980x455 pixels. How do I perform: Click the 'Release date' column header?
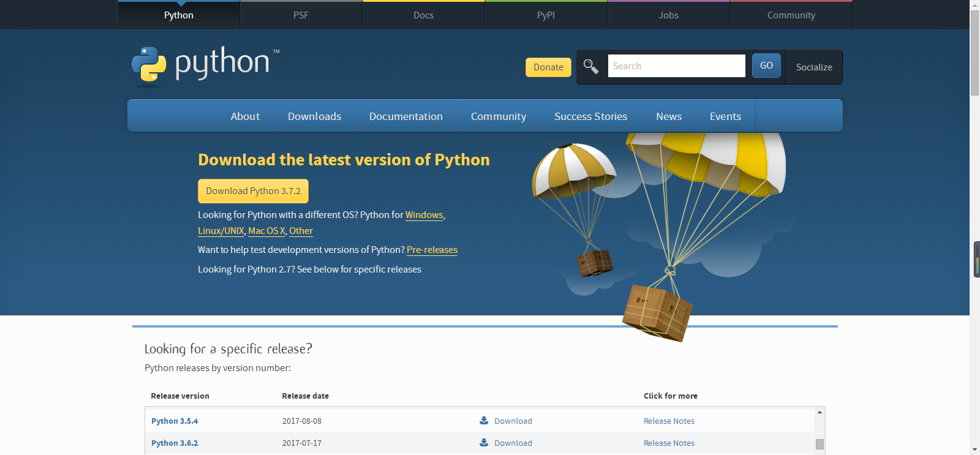[305, 396]
